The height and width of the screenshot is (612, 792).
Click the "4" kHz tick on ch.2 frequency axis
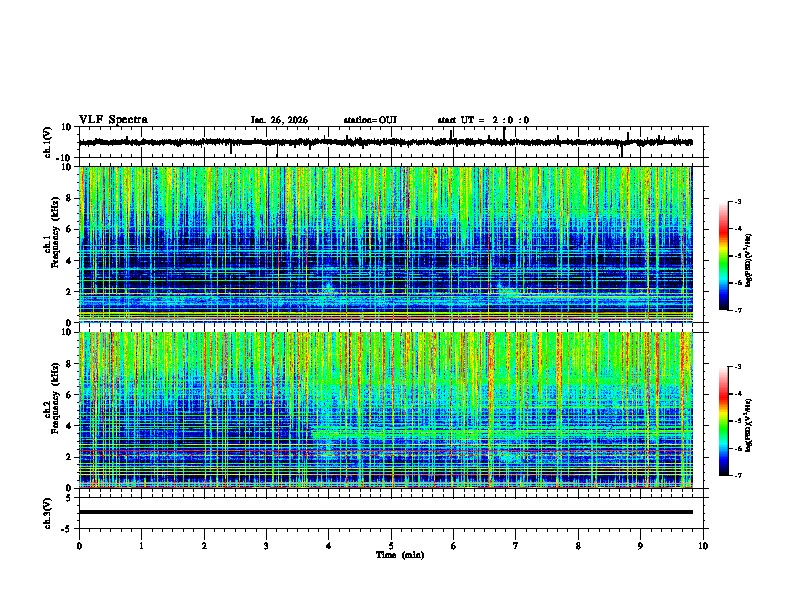(70, 426)
